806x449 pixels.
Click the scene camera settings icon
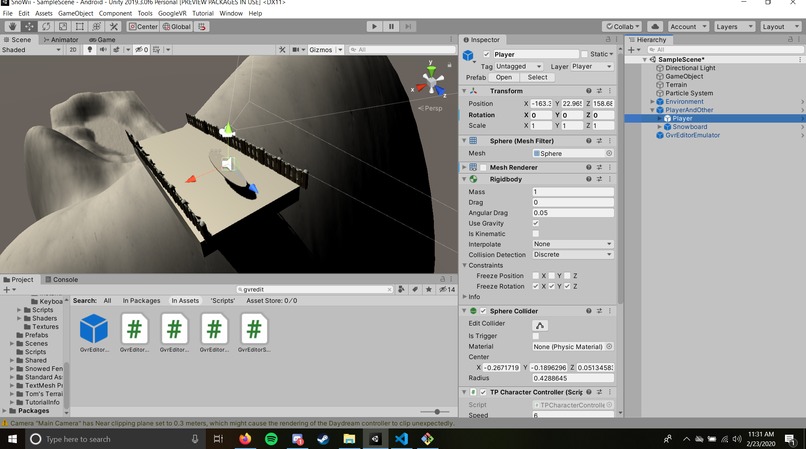point(298,50)
